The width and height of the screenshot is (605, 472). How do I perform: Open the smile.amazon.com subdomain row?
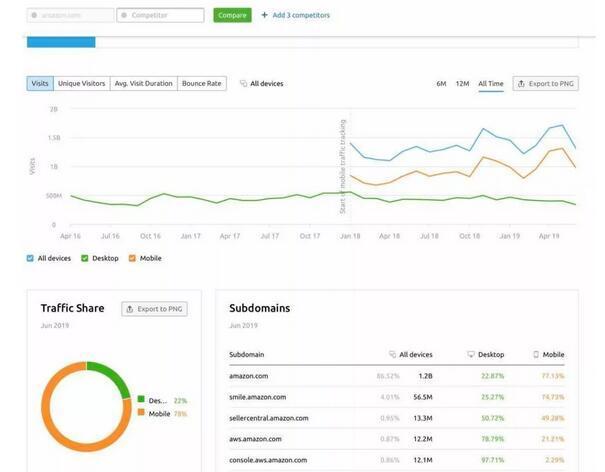[x=258, y=397]
